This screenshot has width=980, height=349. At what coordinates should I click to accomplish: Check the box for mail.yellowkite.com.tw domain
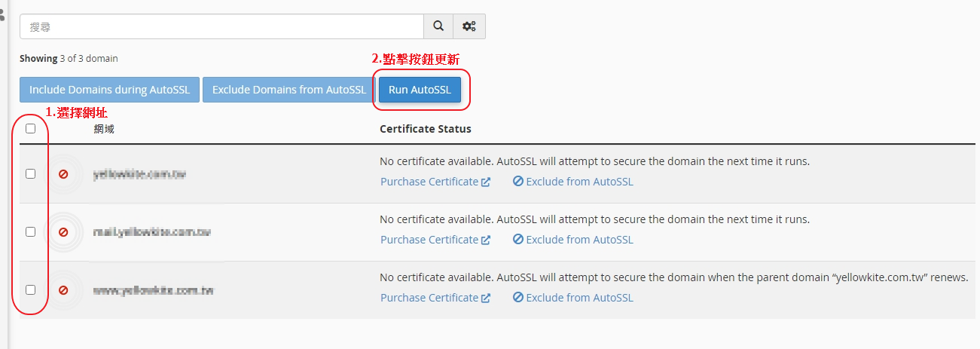pyautogui.click(x=31, y=231)
